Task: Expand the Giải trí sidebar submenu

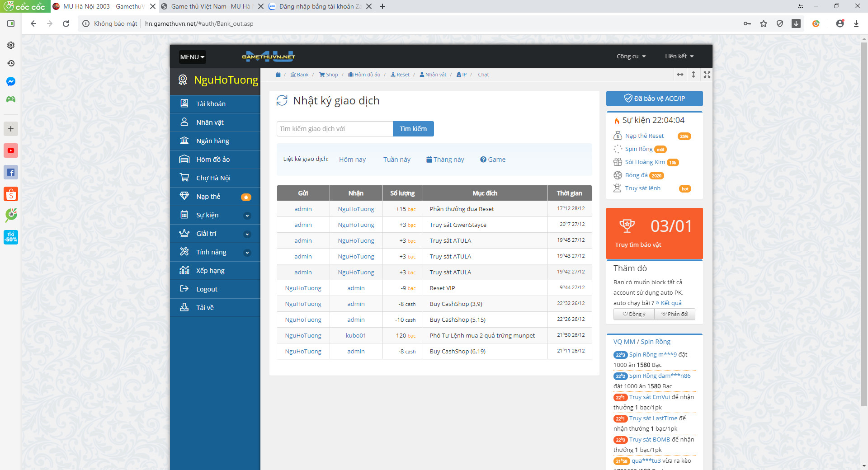Action: pos(247,234)
